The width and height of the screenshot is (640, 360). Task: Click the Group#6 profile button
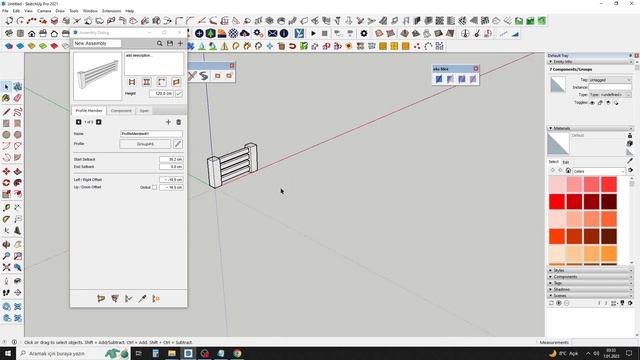coord(145,144)
